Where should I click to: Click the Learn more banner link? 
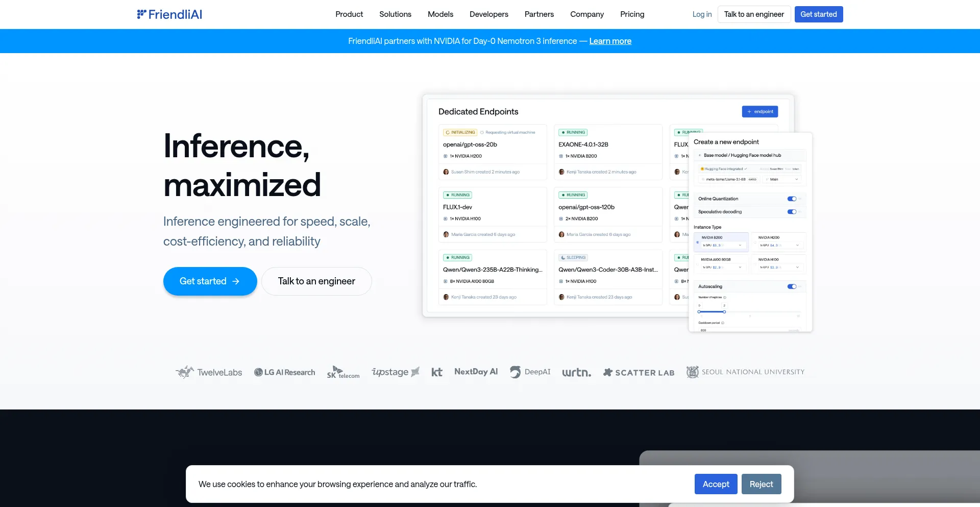click(610, 41)
